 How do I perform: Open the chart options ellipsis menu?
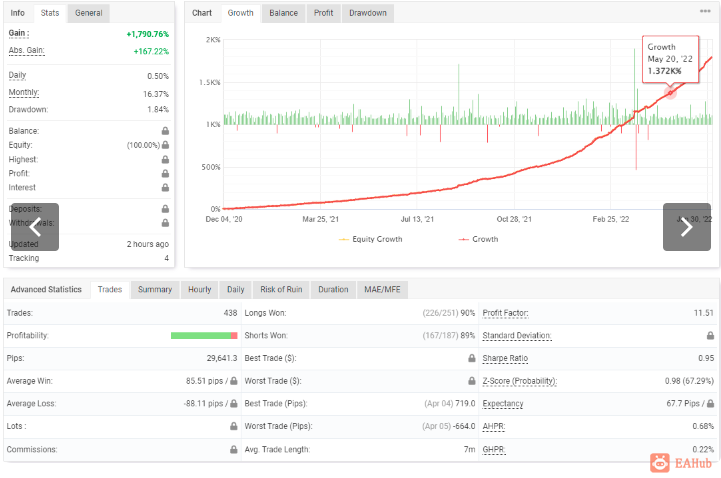705,11
